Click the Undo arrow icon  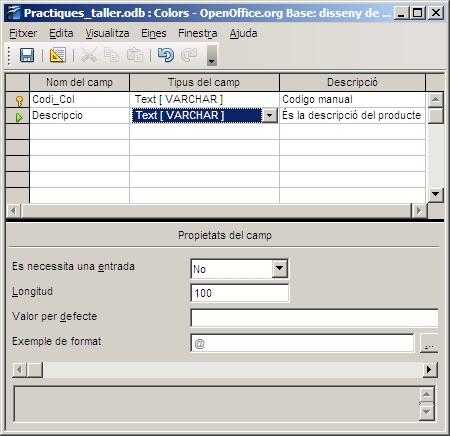166,55
